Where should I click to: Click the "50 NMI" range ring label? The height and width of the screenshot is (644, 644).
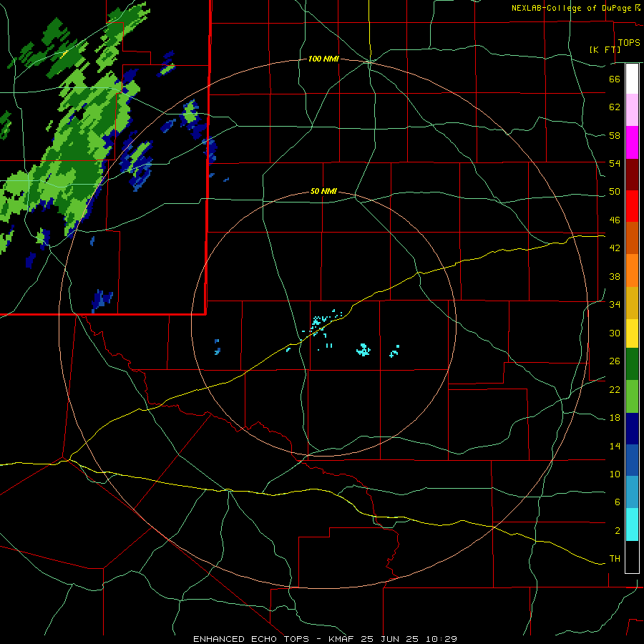pyautogui.click(x=323, y=191)
